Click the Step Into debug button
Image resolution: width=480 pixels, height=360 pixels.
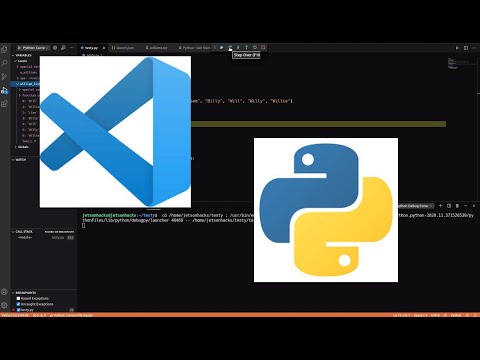238,48
